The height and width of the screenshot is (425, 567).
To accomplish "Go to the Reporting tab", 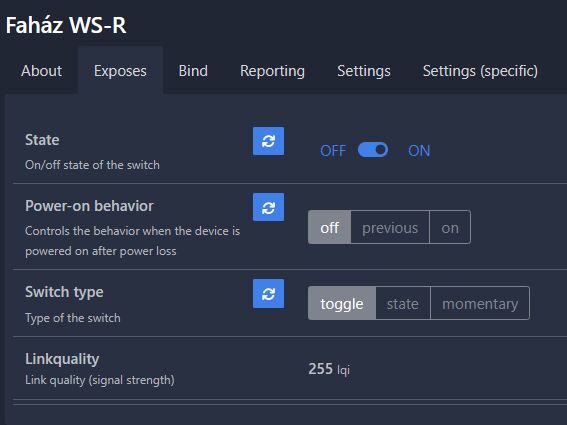I will click(272, 71).
